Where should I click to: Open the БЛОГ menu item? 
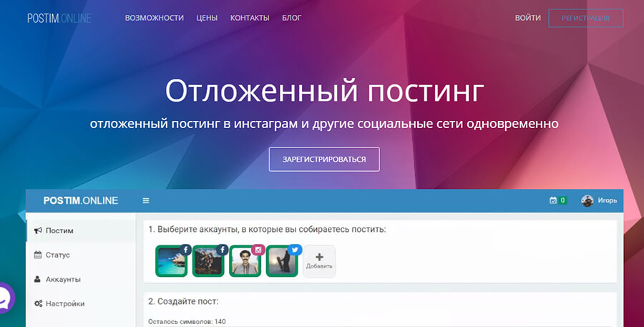[x=292, y=18]
